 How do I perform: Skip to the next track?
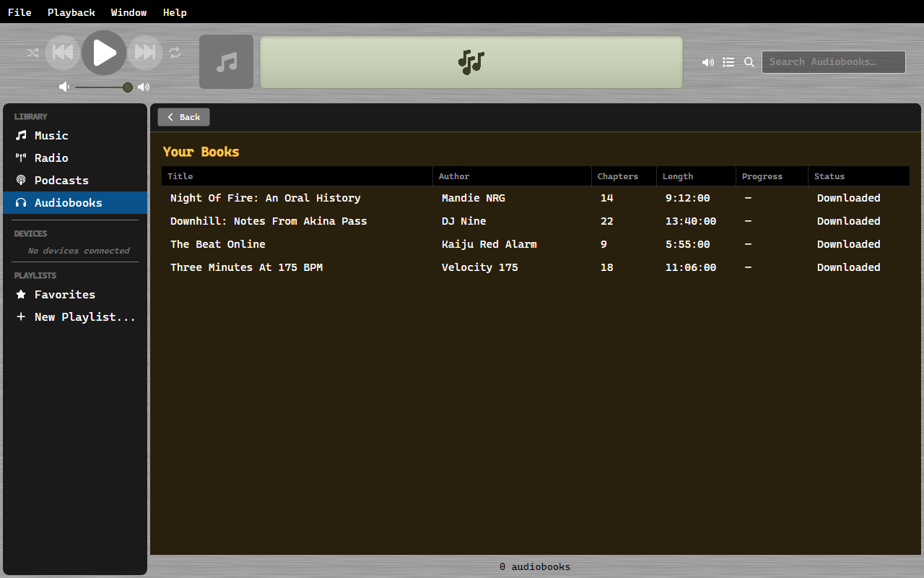coord(145,53)
